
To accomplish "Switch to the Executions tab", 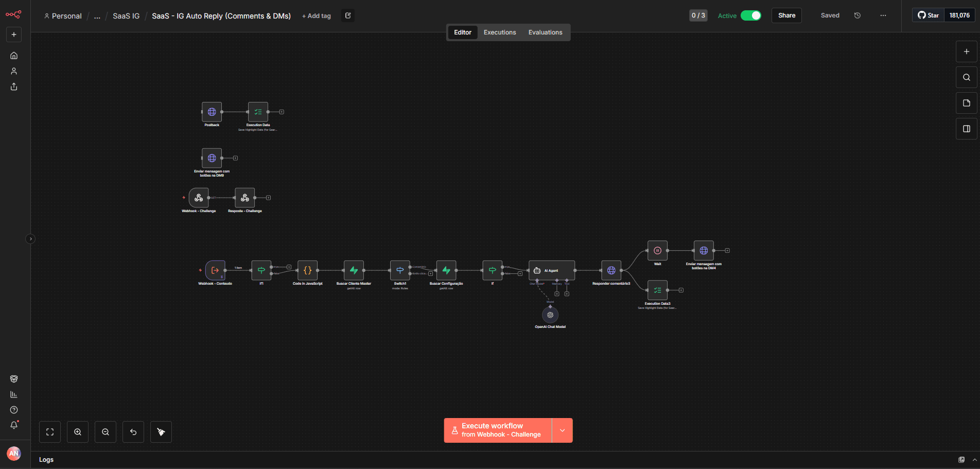I will (499, 32).
